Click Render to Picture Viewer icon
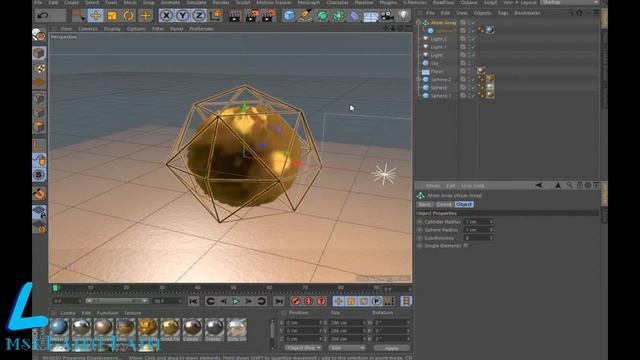Screen dimensions: 640x360 (251, 16)
